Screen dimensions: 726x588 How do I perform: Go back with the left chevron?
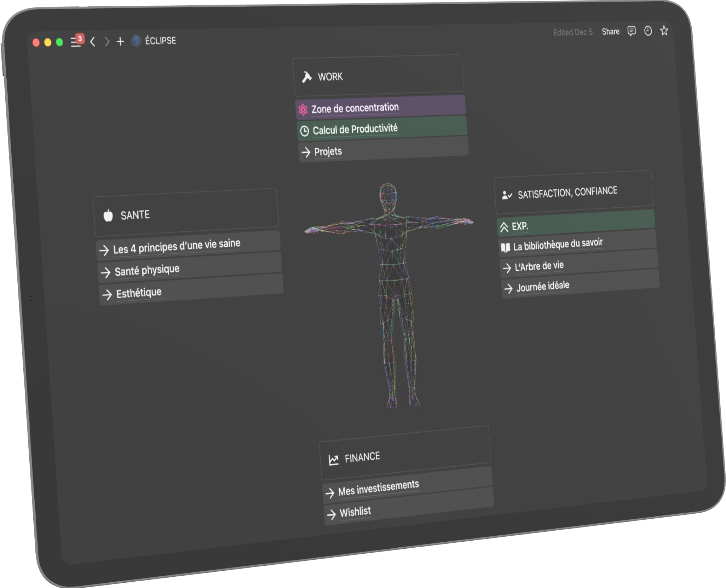93,42
